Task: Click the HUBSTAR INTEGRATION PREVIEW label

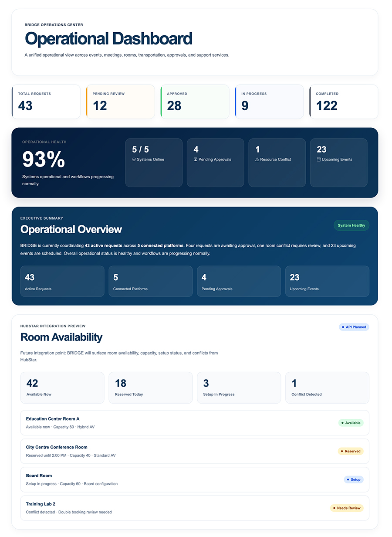Action: [x=53, y=326]
